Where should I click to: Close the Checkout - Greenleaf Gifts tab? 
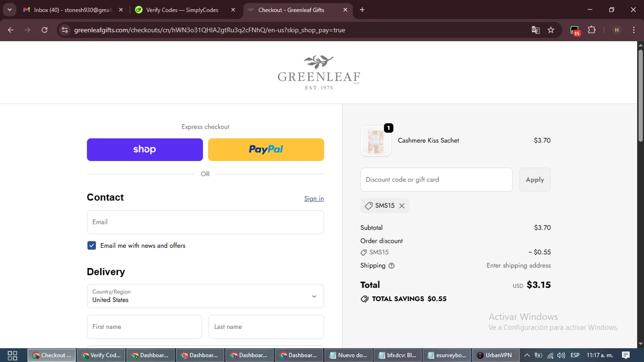[345, 10]
